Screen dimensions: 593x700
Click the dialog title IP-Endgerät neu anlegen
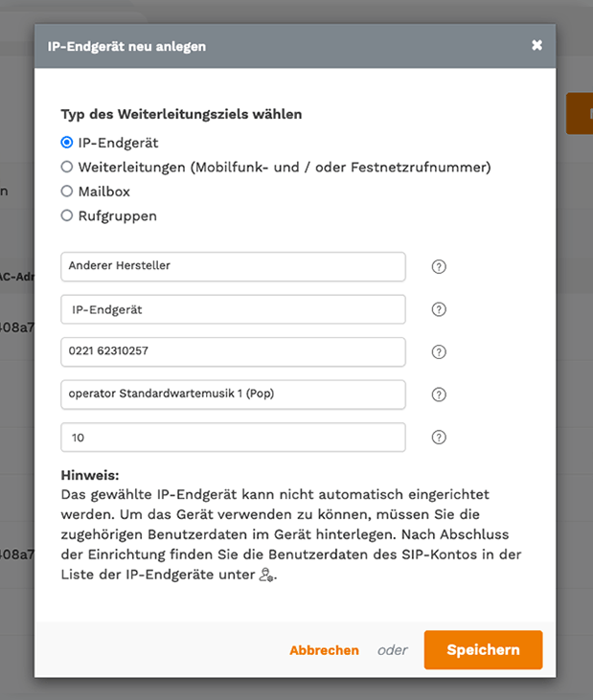pyautogui.click(x=126, y=46)
